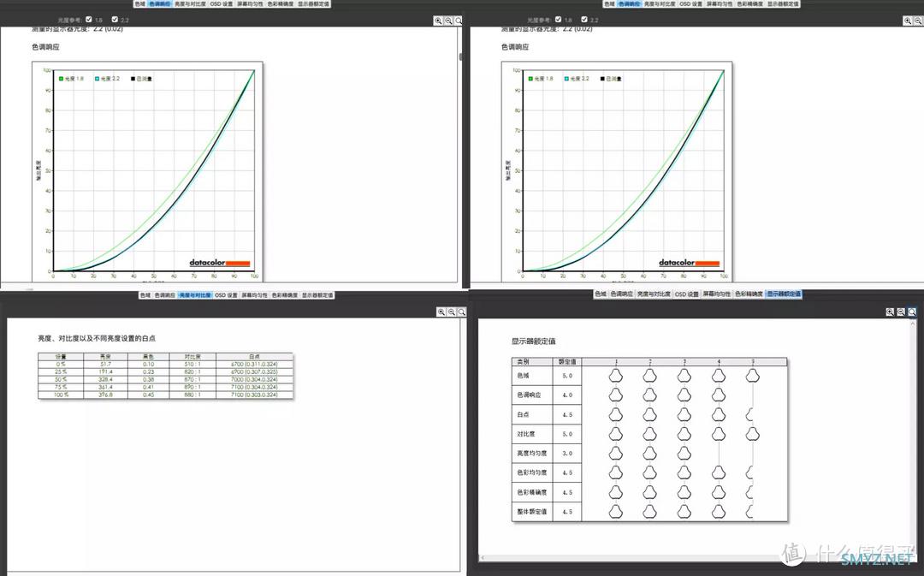Click fit-to-window magnifier in top-left tone response panel
Screen dimensions: 924x576
pyautogui.click(x=459, y=21)
